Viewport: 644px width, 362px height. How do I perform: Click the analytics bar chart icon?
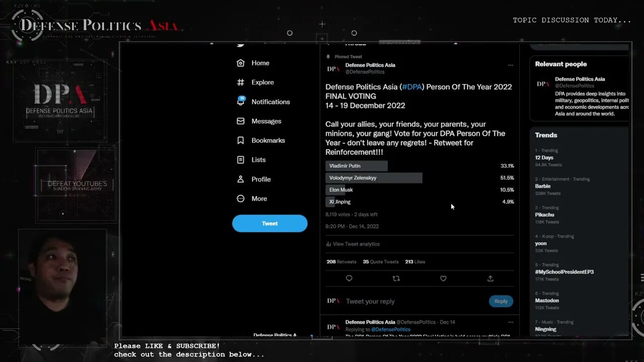(329, 244)
